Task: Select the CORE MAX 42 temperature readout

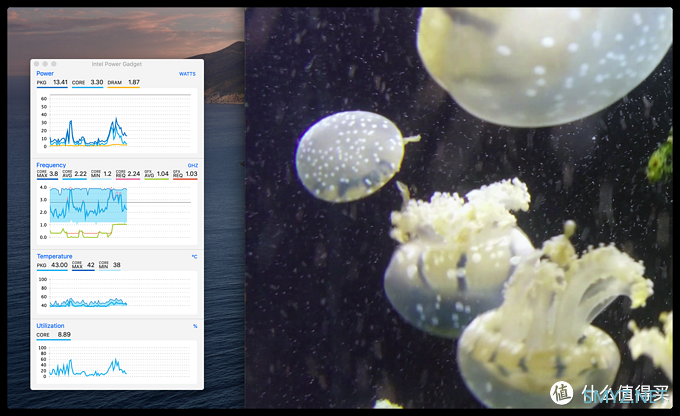Action: (x=83, y=265)
